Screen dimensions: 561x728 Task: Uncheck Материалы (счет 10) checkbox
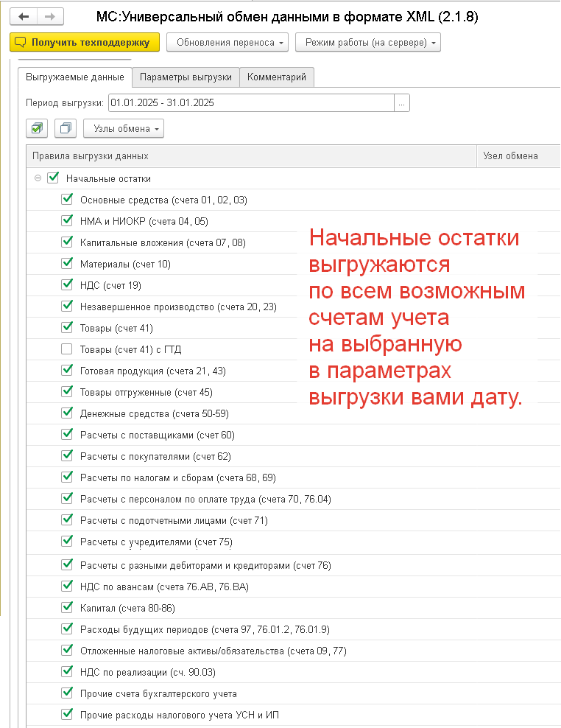[x=67, y=263]
